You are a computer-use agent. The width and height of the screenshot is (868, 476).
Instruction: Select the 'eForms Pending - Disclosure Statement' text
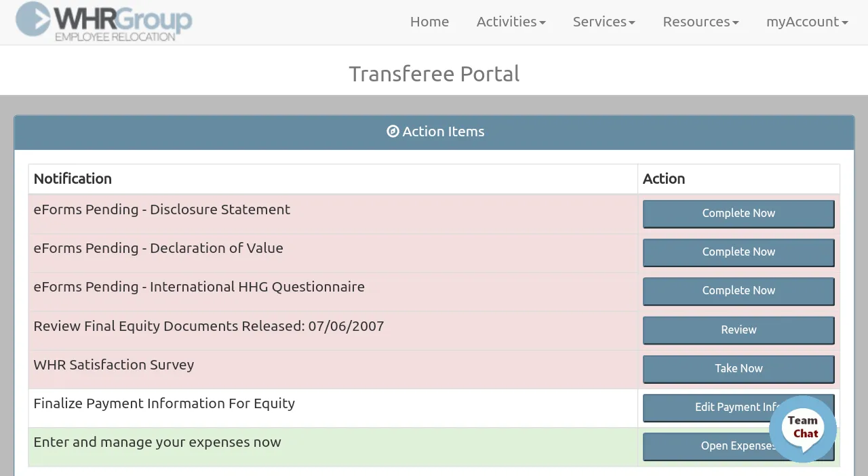(x=162, y=210)
